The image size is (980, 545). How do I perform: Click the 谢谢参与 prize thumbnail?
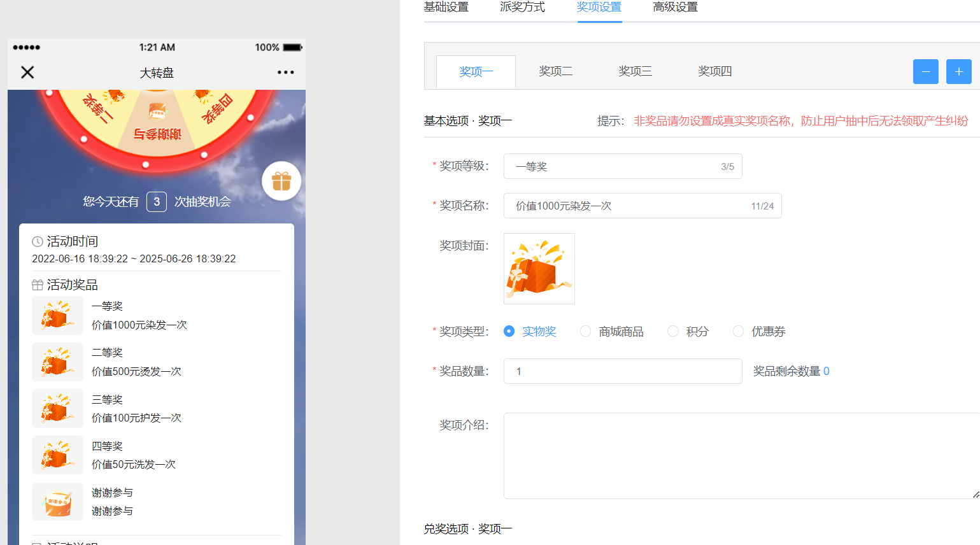click(57, 502)
